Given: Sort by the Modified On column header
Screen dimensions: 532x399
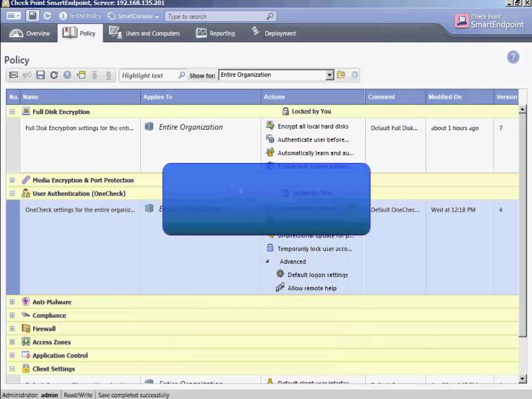Looking at the screenshot, I should click(x=459, y=97).
